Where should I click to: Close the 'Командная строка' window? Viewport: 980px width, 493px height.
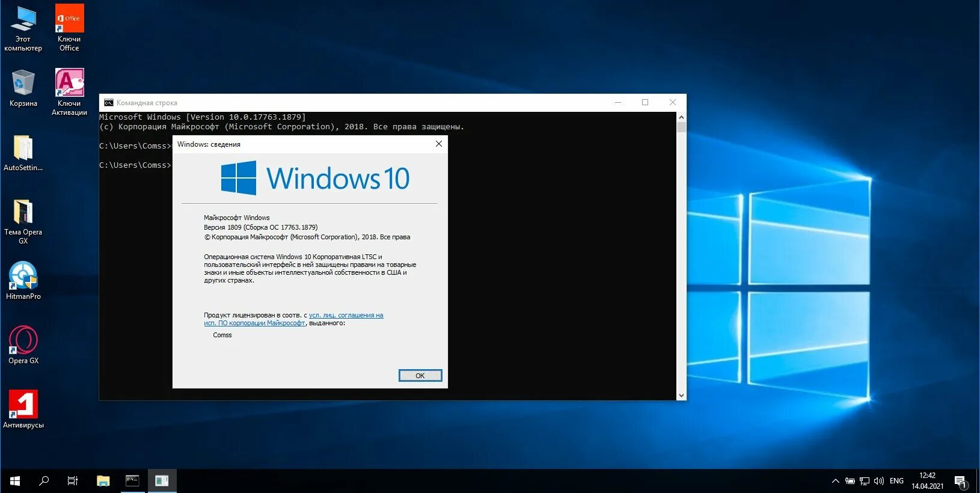tap(673, 102)
